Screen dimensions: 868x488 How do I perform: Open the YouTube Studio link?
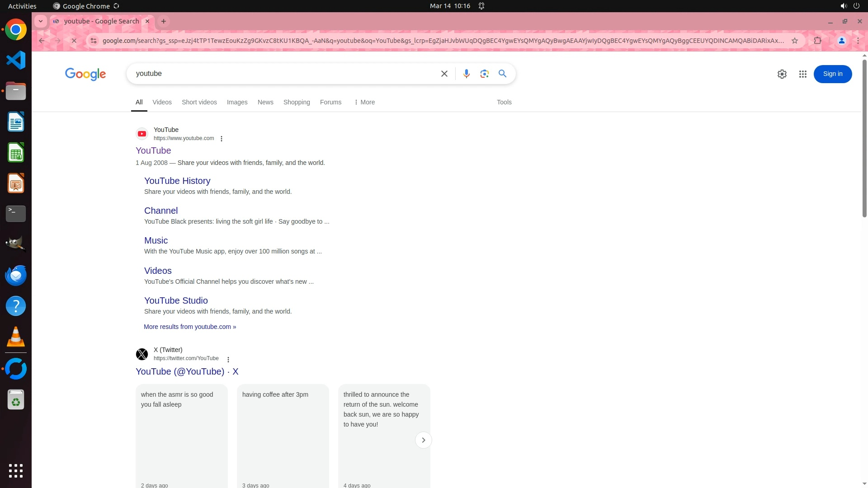coord(176,300)
